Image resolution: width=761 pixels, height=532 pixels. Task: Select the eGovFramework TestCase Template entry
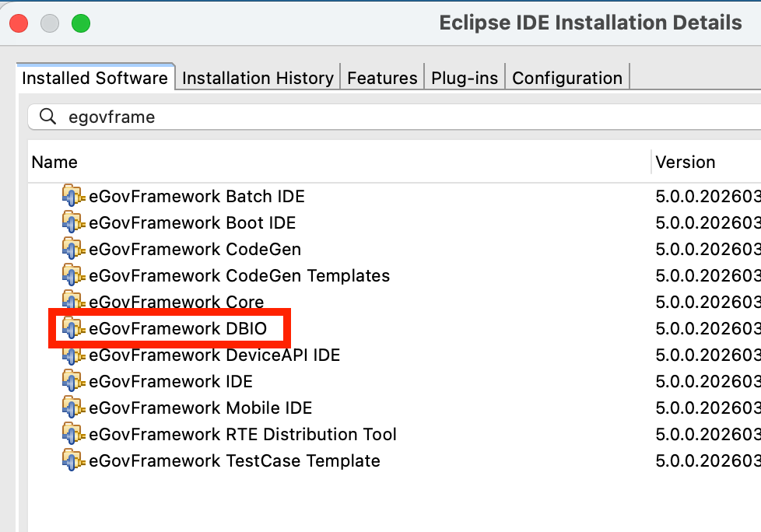click(234, 461)
